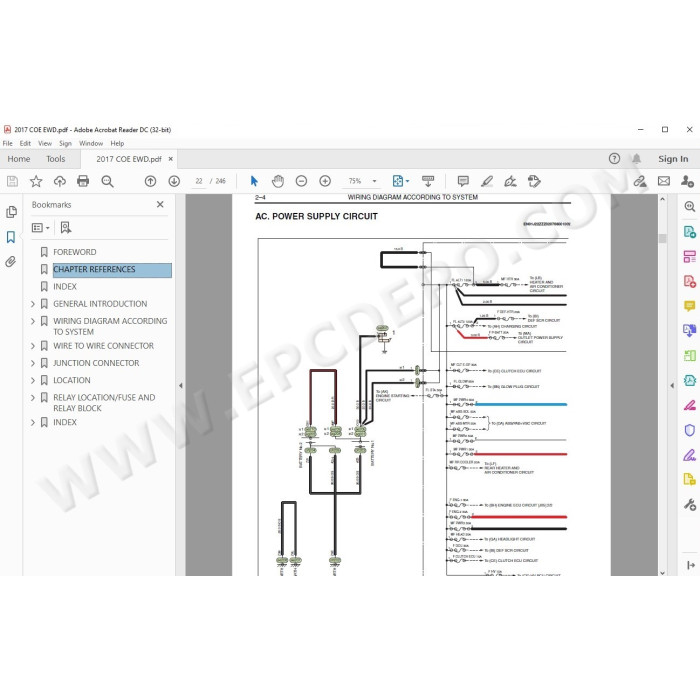700x700 pixels.
Task: Send the file by email
Action: [x=664, y=181]
